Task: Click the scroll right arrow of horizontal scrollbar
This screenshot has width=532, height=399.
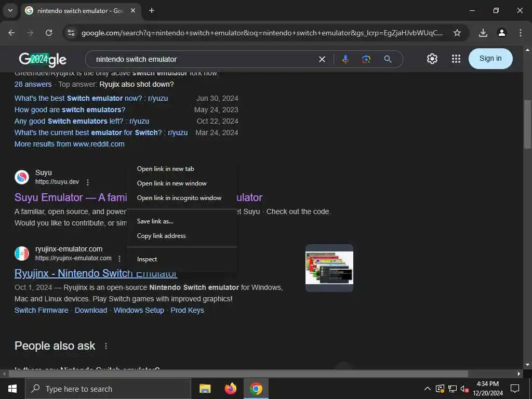Action: pyautogui.click(x=519, y=374)
